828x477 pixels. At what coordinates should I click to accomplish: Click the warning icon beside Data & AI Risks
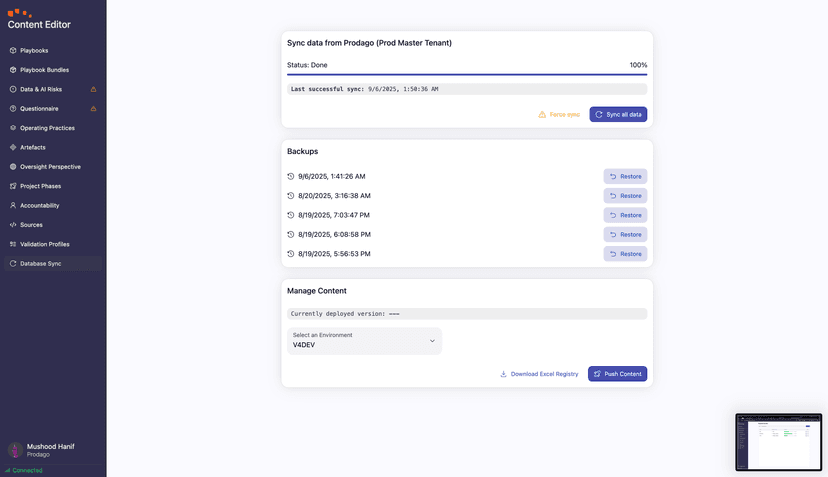(x=94, y=89)
